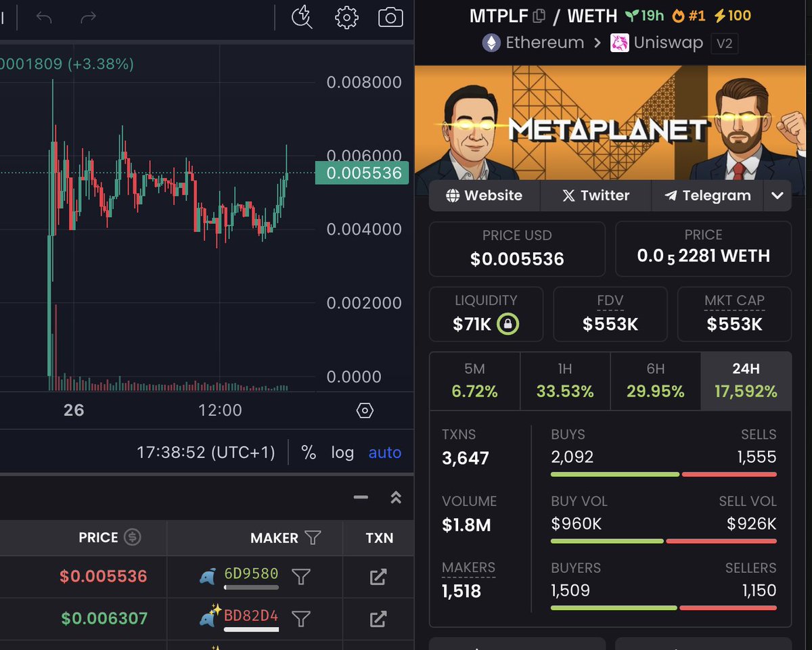Click the 12:00 time axis label

click(220, 411)
